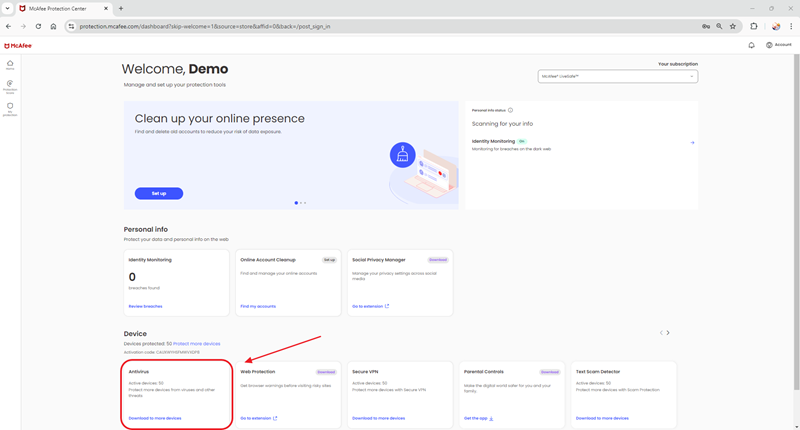Open the tab search chevron
The image size is (800, 430).
click(x=7, y=8)
